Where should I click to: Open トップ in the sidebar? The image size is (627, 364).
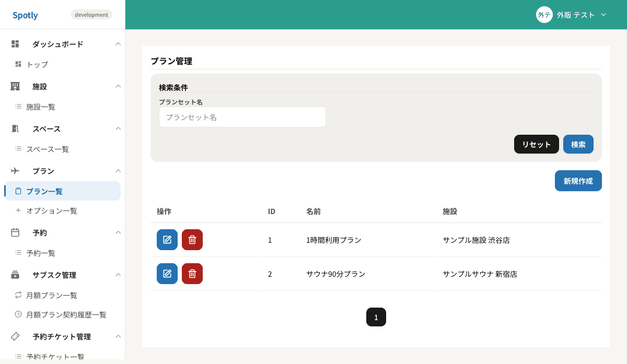(63, 64)
